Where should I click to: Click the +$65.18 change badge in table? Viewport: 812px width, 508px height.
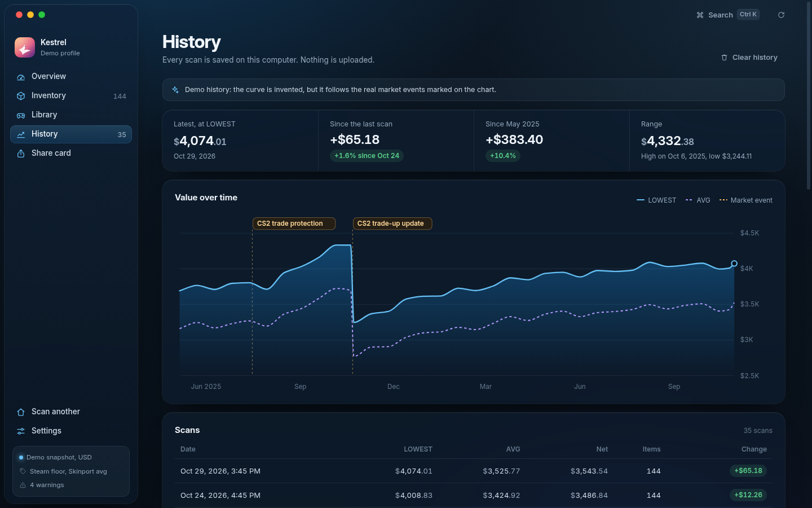(748, 471)
